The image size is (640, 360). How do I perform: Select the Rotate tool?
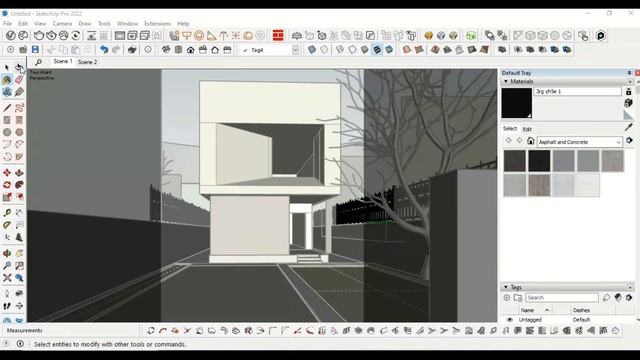(7, 185)
